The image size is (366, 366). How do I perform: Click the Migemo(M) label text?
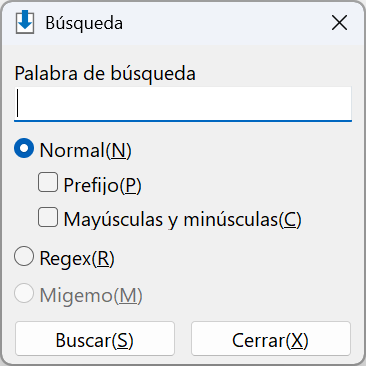91,296
